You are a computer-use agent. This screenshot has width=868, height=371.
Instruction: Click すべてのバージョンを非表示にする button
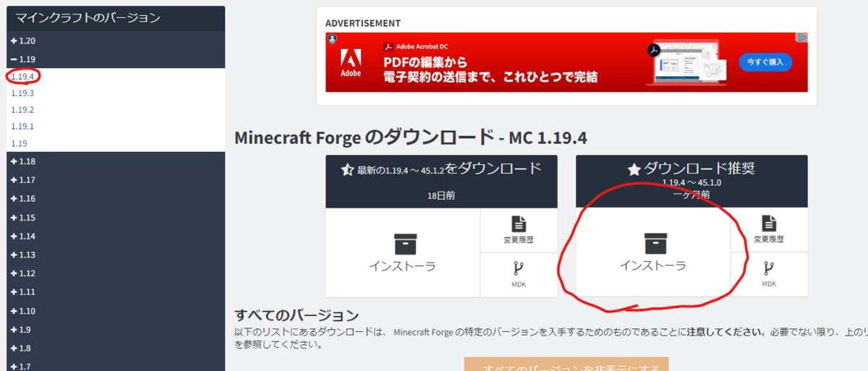tap(566, 365)
